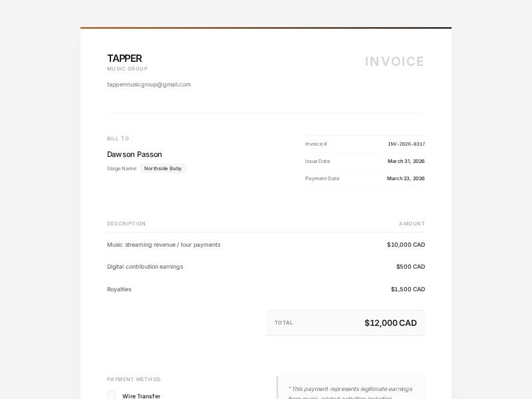
Task: Check the Wire Transfer checkbox
Action: coord(112,396)
